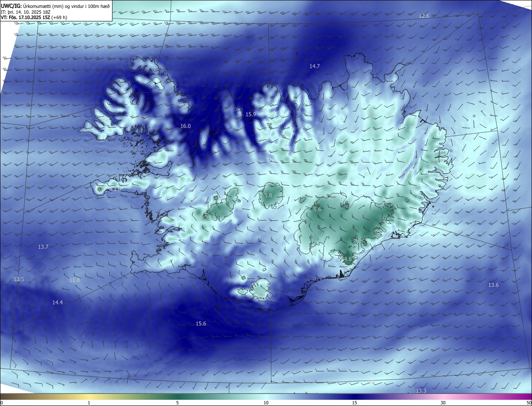Image resolution: width=532 pixels, height=406 pixels.
Task: Click the 14.7 value label
Action: 315,66
